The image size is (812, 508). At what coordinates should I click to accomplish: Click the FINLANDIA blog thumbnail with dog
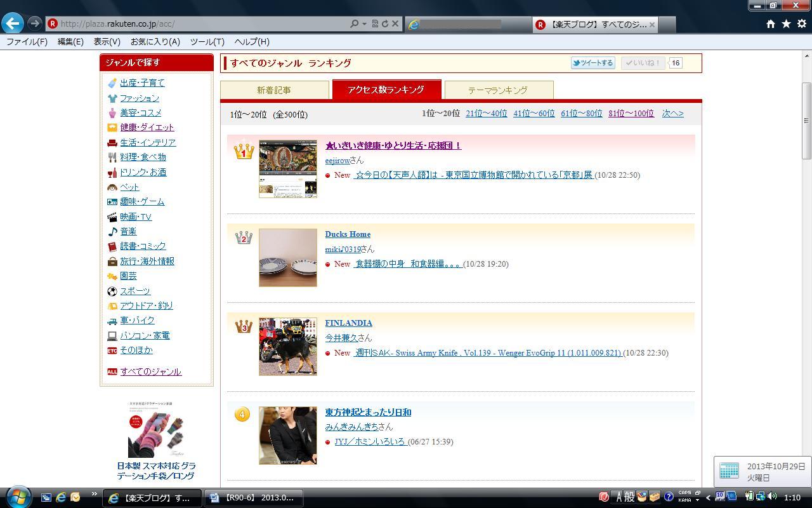pos(288,347)
